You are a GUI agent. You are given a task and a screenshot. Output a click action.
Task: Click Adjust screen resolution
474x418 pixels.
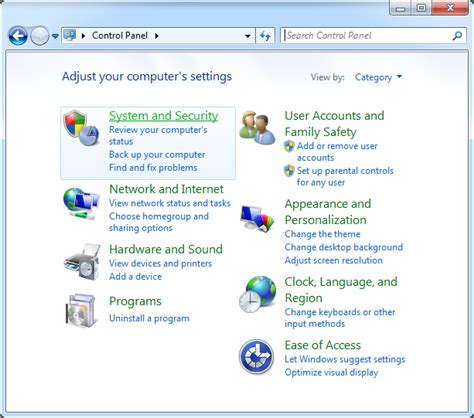tap(333, 260)
